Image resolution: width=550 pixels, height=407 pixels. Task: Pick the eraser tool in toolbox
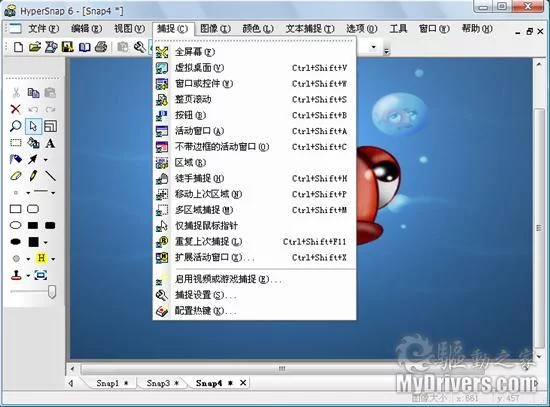pyautogui.click(x=15, y=176)
